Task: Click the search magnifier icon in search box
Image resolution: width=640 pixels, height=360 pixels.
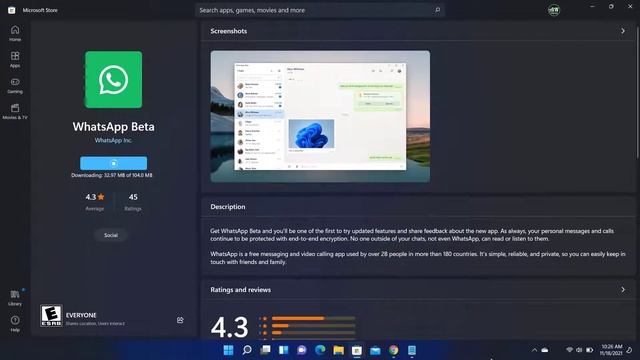Action: [437, 10]
